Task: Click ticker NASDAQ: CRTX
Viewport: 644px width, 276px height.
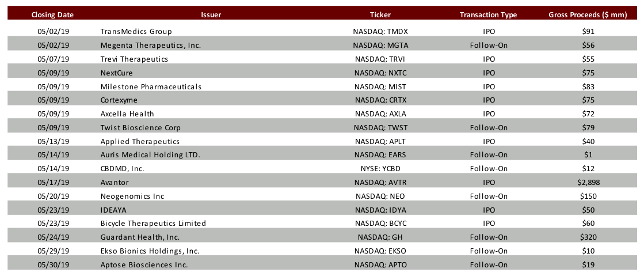Action: coord(380,100)
